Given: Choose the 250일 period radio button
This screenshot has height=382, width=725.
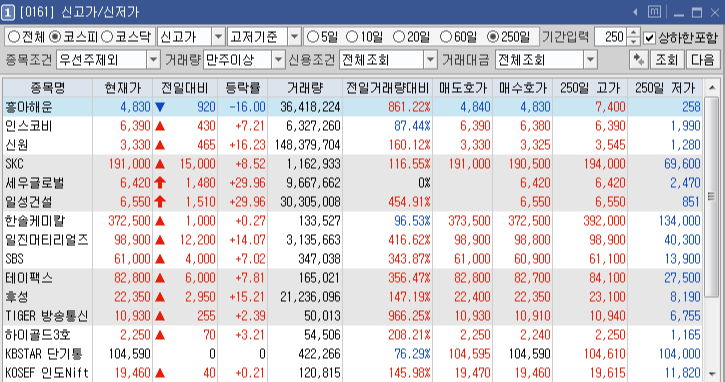Looking at the screenshot, I should tap(493, 37).
